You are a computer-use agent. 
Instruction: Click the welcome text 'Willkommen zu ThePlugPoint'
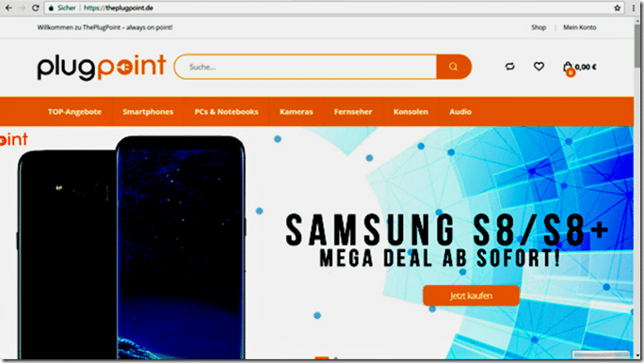[x=79, y=27]
